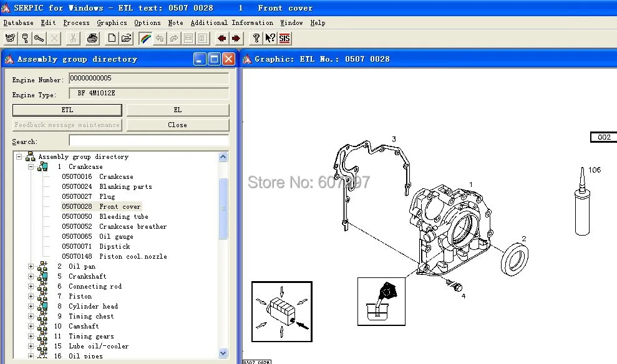This screenshot has height=364, width=617.
Task: Click the scissors cut icon
Action: [73, 38]
